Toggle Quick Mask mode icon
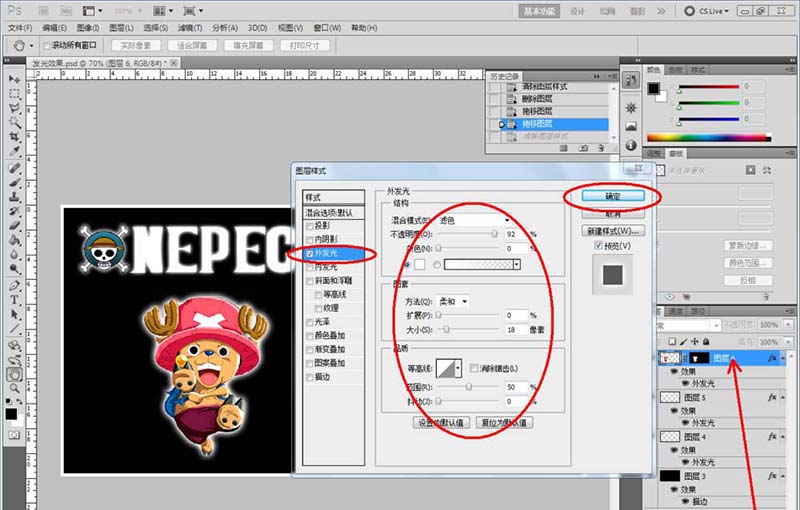This screenshot has width=800, height=510. pos(14,435)
